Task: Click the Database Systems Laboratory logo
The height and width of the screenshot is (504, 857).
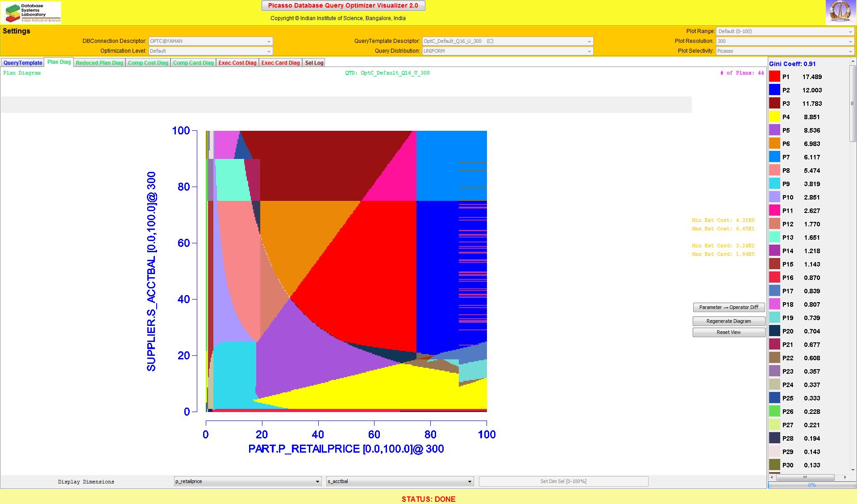Action: (31, 12)
